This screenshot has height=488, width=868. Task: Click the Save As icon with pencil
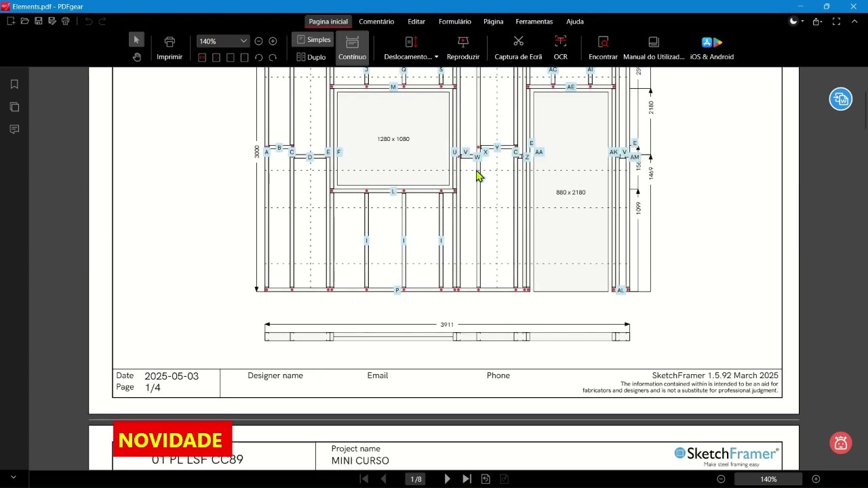point(52,21)
